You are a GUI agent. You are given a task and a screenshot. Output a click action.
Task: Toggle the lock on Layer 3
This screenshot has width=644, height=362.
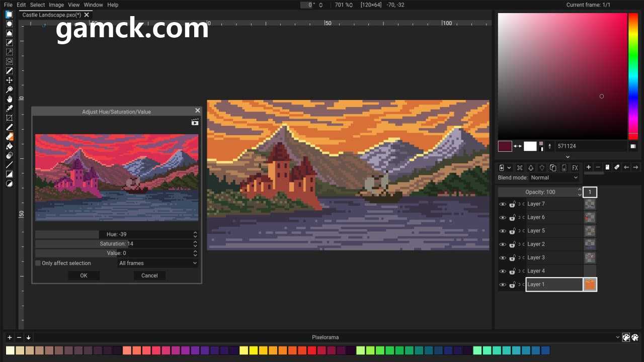[512, 257]
